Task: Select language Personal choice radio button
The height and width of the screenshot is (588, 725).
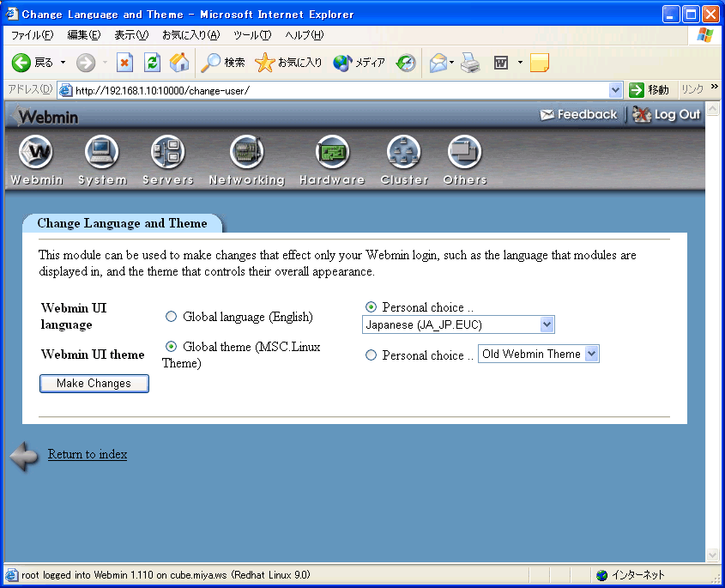Action: [x=371, y=306]
